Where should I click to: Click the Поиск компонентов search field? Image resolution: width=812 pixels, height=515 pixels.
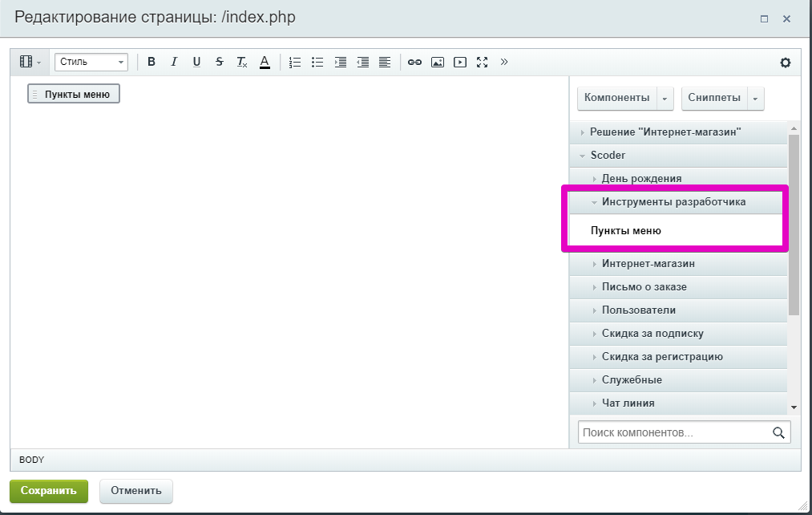coord(675,432)
